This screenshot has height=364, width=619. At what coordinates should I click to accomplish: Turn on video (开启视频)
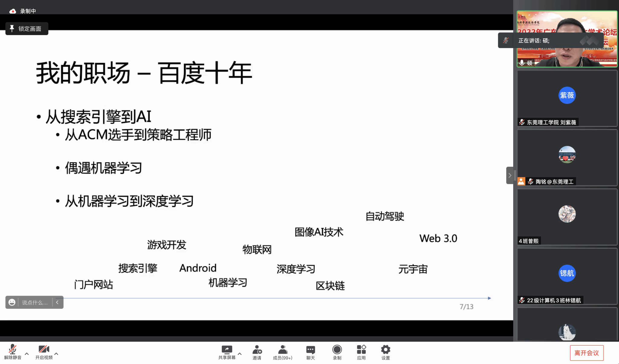pos(44,350)
